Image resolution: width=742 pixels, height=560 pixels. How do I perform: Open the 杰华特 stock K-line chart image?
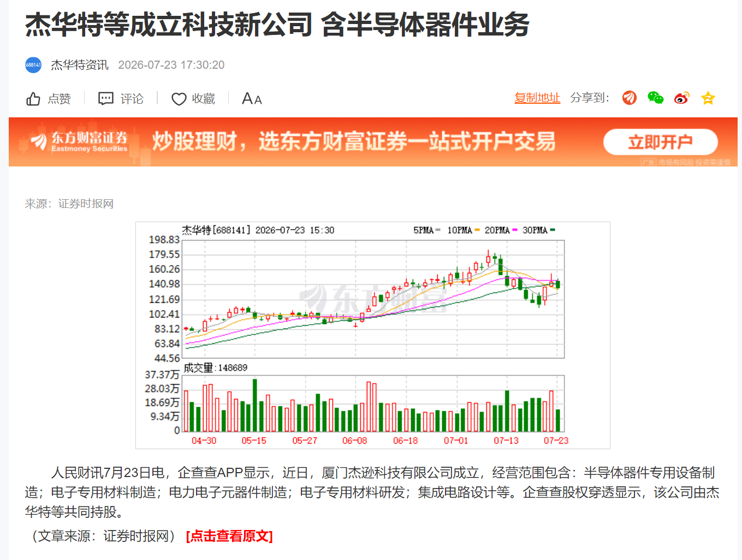tap(373, 335)
